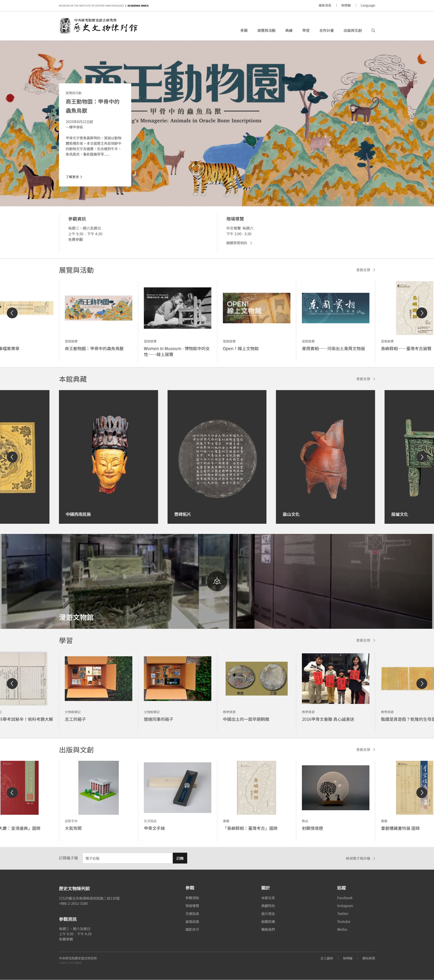The height and width of the screenshot is (980, 434).
Task: Show previous collection carousel items
Action: coord(12,456)
